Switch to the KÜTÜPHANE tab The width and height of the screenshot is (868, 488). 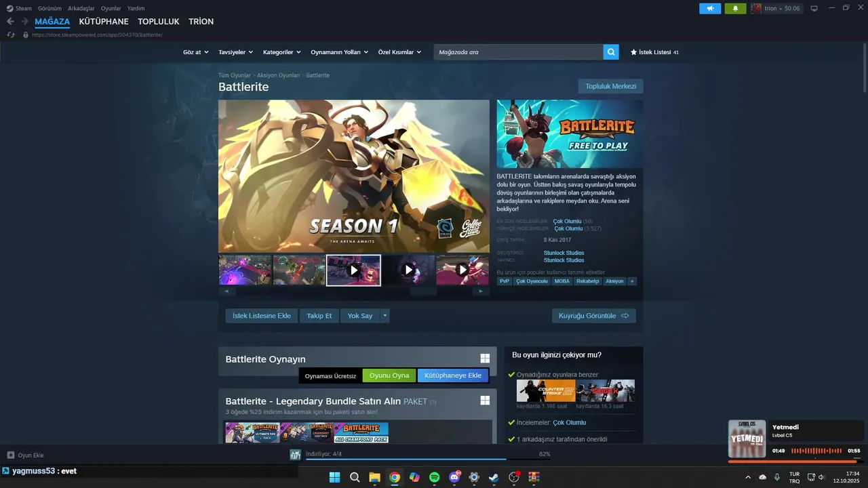coord(104,22)
